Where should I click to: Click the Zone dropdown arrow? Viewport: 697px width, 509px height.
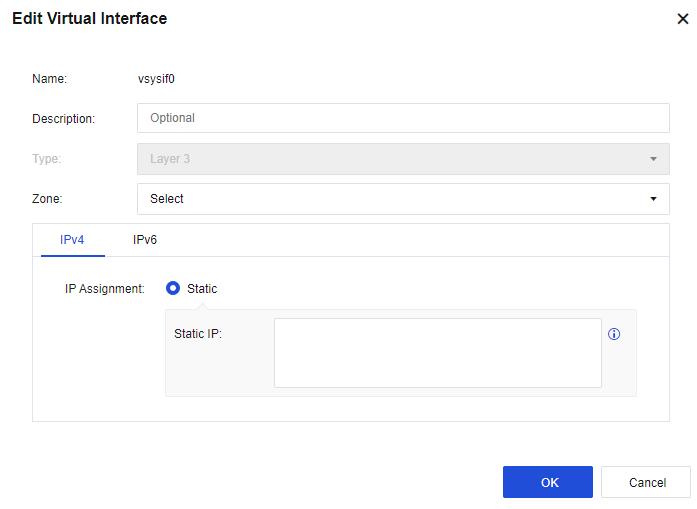[653, 199]
